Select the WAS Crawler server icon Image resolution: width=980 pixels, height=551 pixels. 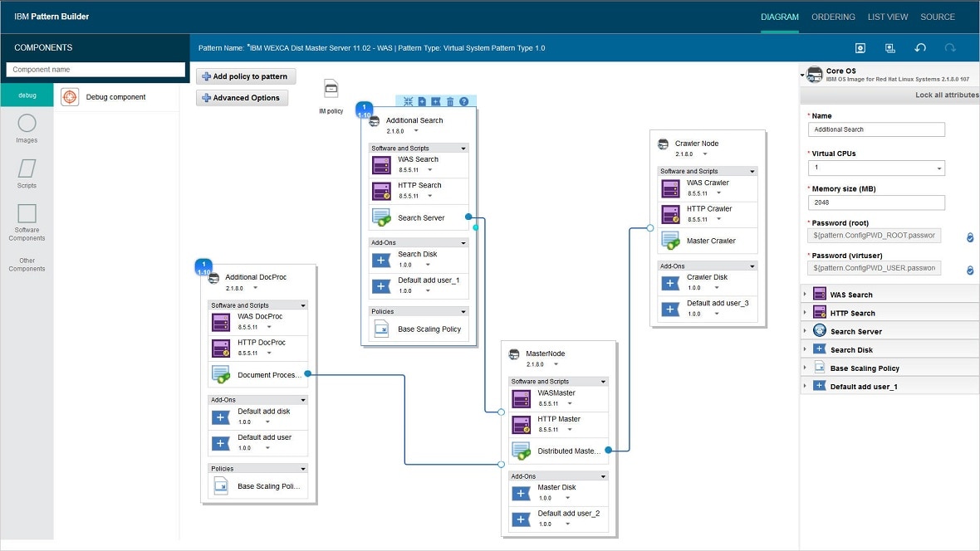670,188
